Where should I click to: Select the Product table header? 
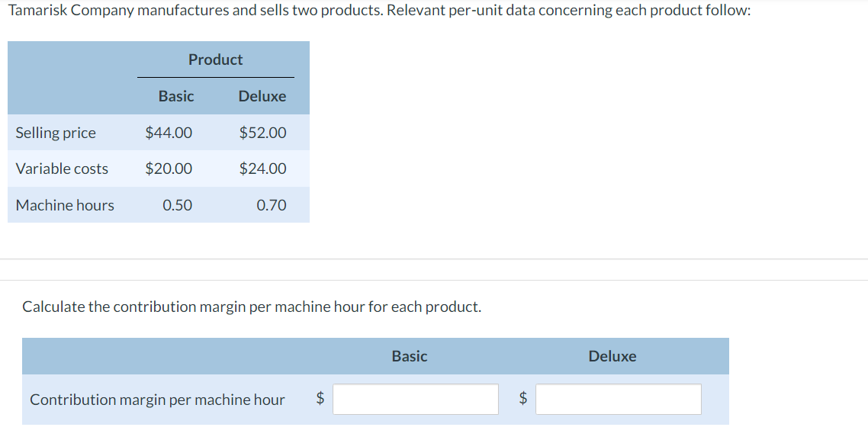tap(215, 59)
